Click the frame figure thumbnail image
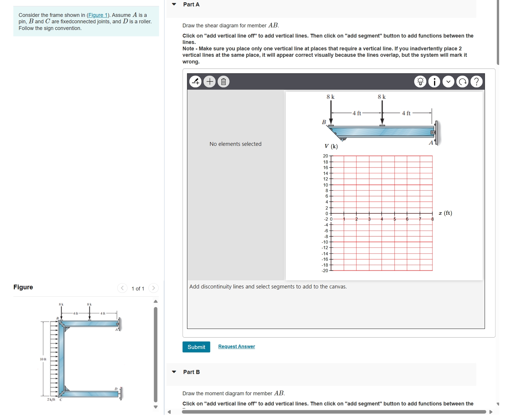507x420 pixels. tap(81, 352)
